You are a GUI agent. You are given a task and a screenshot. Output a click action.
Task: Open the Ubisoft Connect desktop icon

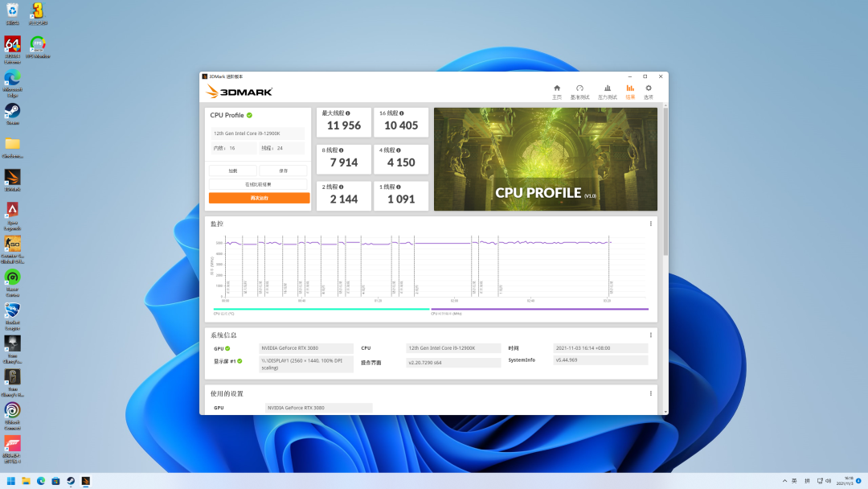pos(12,416)
